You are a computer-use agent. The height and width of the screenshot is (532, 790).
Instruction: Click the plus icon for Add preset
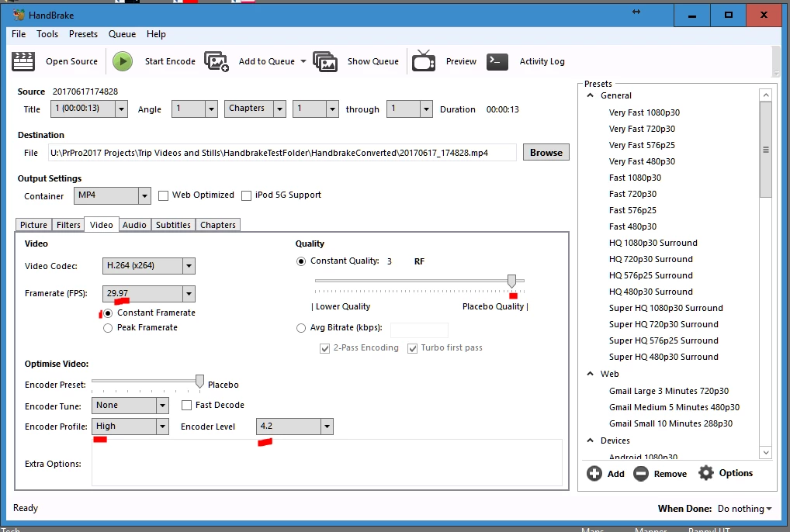click(594, 474)
